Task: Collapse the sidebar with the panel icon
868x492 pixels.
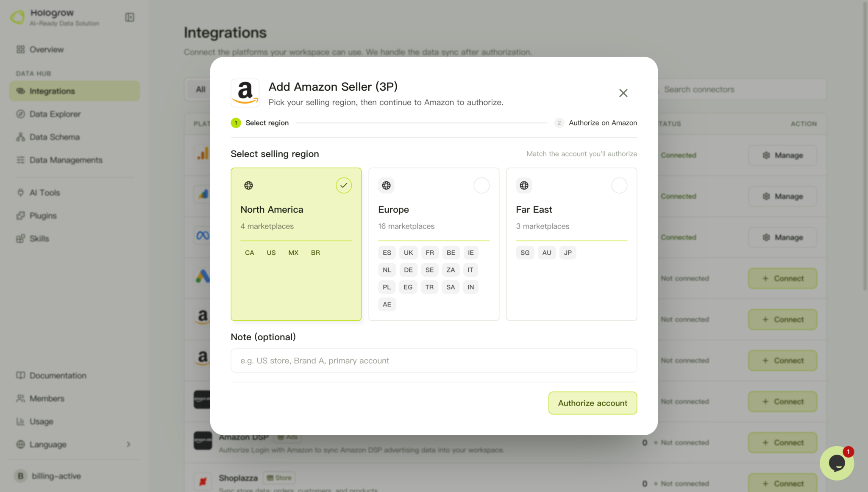Action: click(130, 17)
